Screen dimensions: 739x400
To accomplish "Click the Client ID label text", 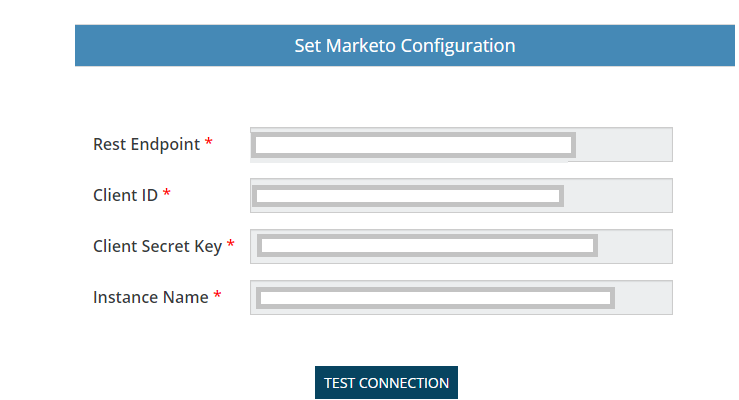I will (x=125, y=195).
